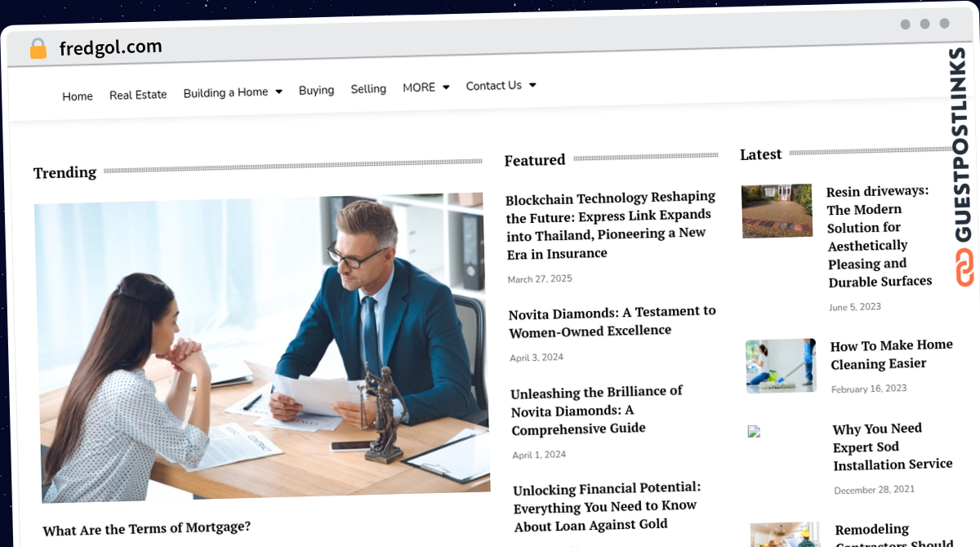Viewport: 980px width, 547px height.
Task: Expand the MORE menu dropdown arrow
Action: [x=446, y=87]
